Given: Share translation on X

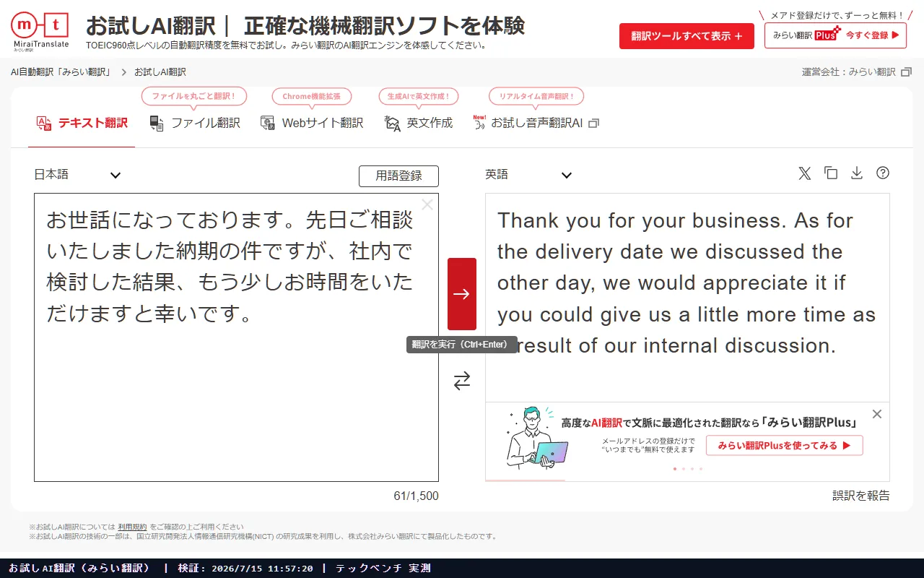Looking at the screenshot, I should point(805,173).
